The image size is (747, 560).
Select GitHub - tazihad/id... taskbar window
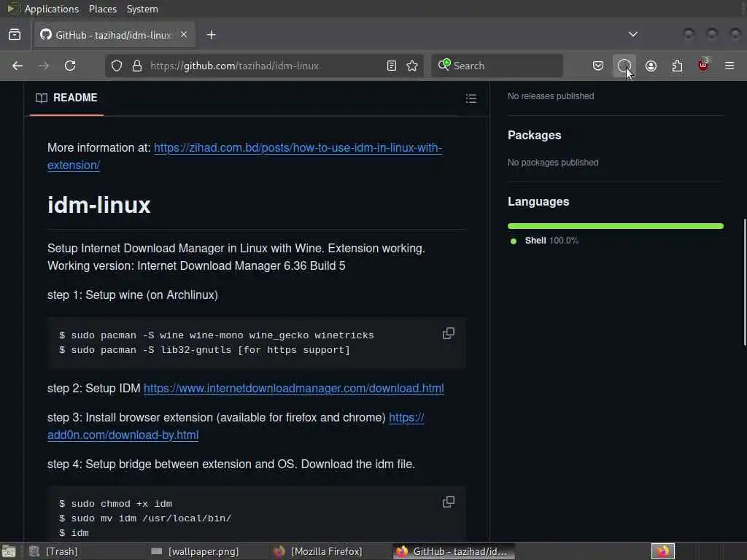click(454, 551)
